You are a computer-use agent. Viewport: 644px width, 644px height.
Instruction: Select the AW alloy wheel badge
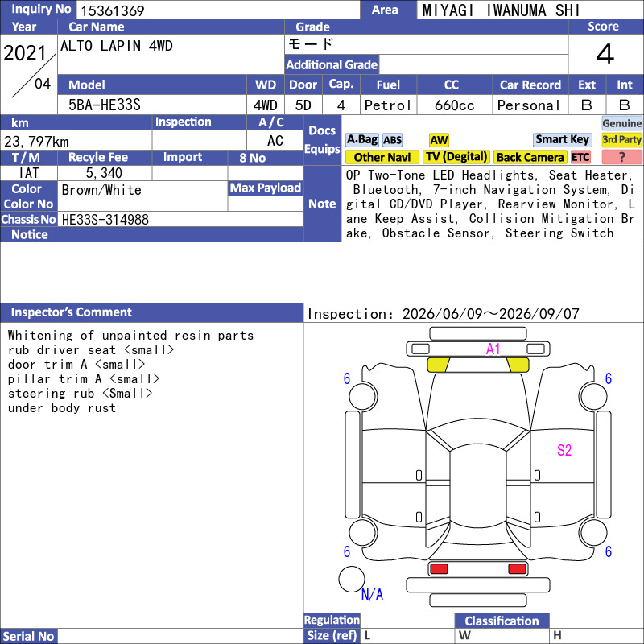(439, 140)
